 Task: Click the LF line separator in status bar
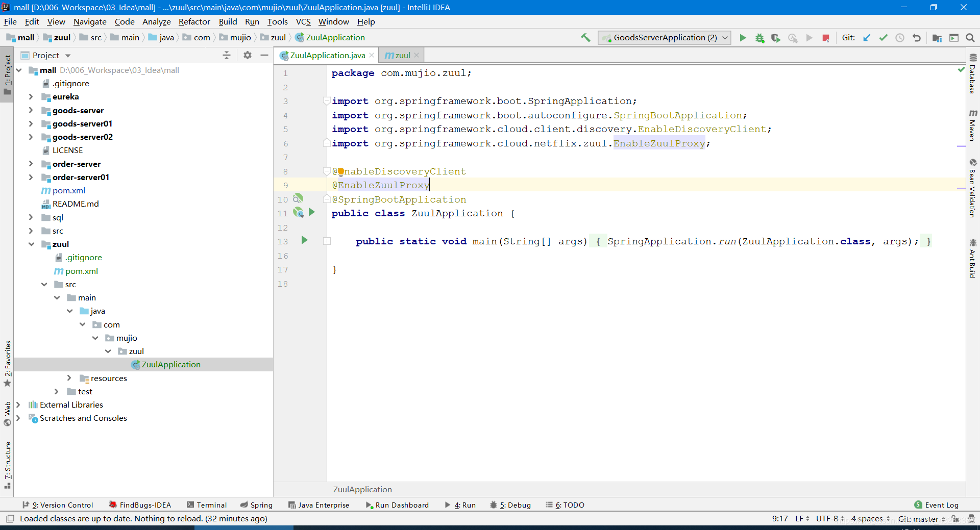coord(802,519)
